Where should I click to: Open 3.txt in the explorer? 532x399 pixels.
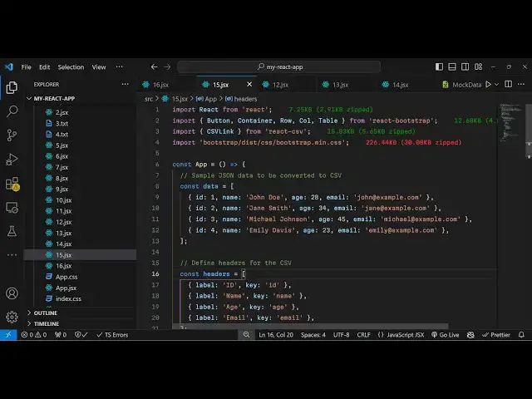[x=62, y=123]
